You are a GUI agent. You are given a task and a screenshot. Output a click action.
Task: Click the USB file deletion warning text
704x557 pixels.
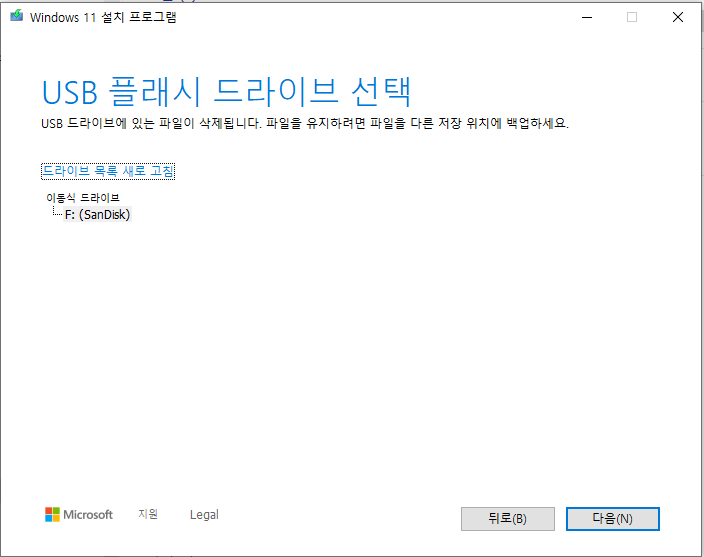(305, 123)
